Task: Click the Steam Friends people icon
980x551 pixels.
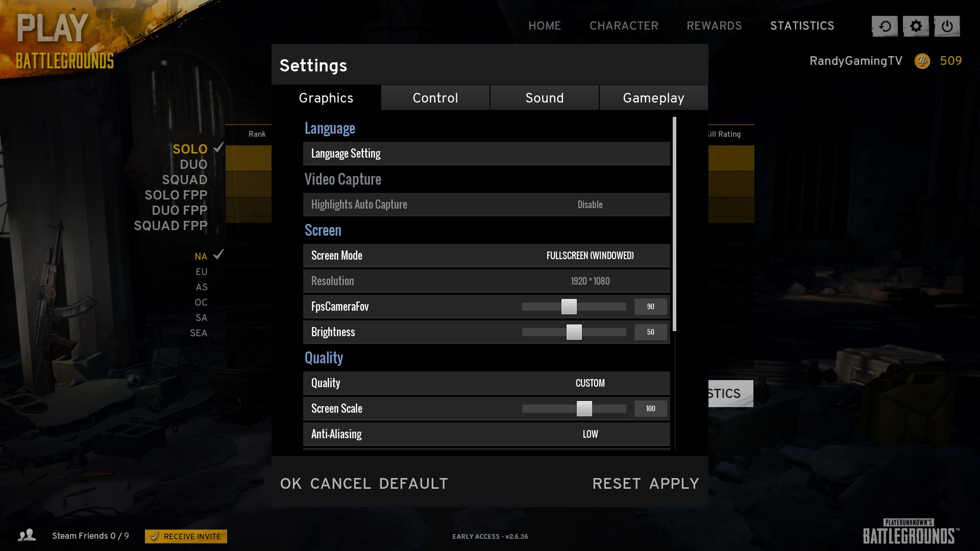Action: (27, 535)
